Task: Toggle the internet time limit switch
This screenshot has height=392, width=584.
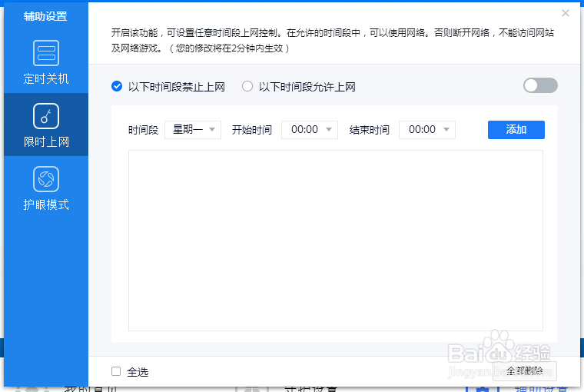Action: 540,85
